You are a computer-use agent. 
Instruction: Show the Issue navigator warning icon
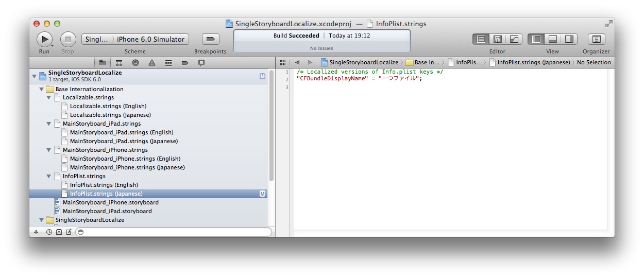tap(152, 62)
